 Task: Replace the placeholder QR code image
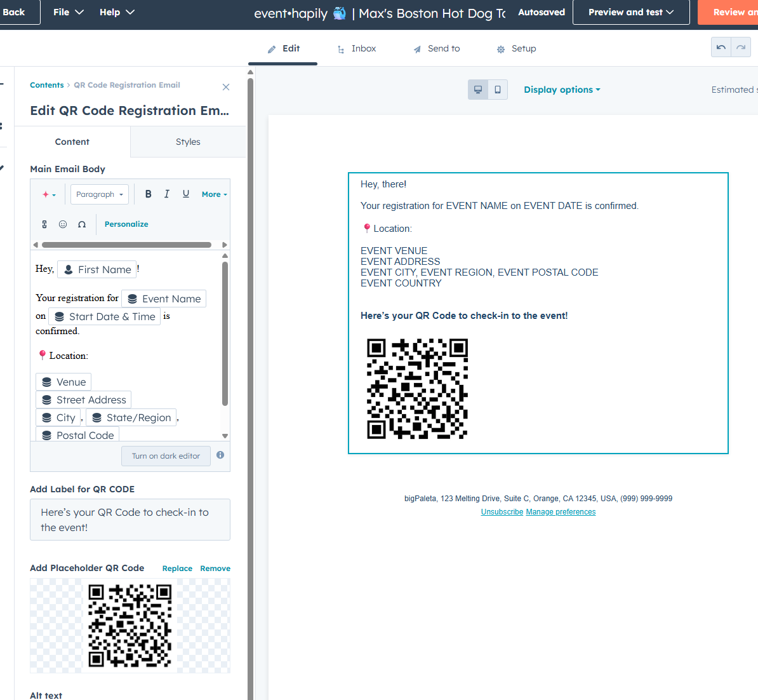(177, 569)
